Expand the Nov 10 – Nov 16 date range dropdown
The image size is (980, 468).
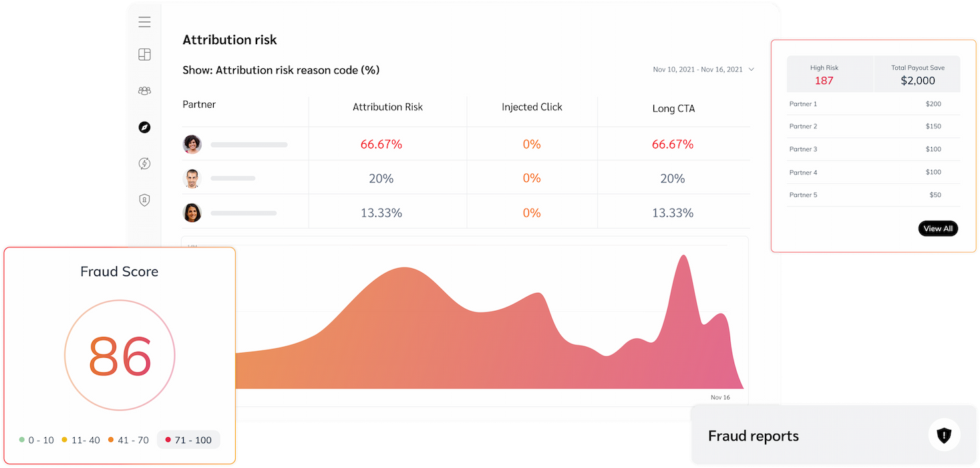tap(704, 70)
